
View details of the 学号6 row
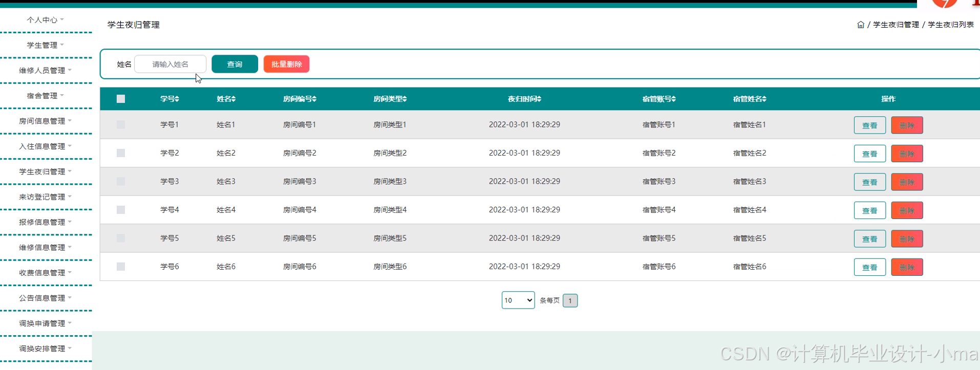(x=869, y=267)
